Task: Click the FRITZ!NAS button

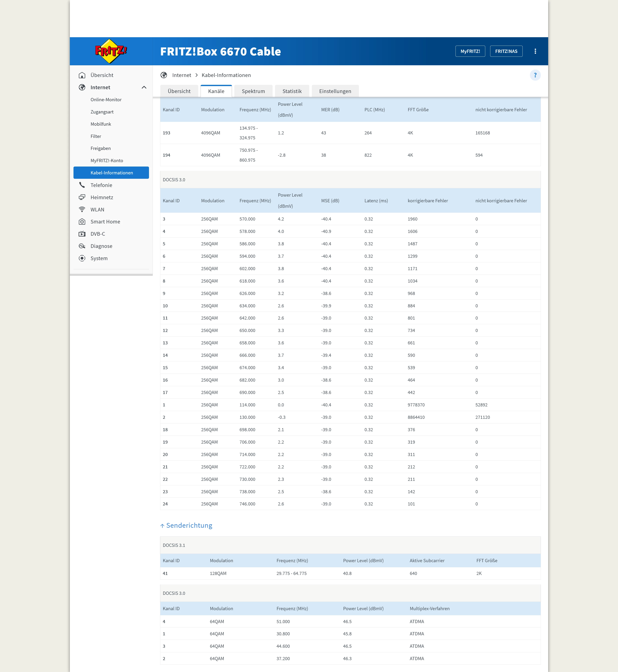Action: pyautogui.click(x=506, y=51)
